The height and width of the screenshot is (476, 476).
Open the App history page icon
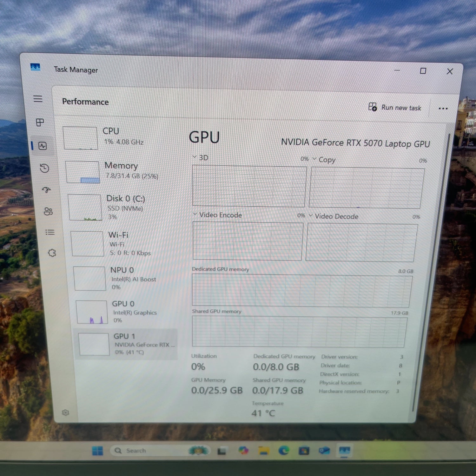[x=44, y=168]
